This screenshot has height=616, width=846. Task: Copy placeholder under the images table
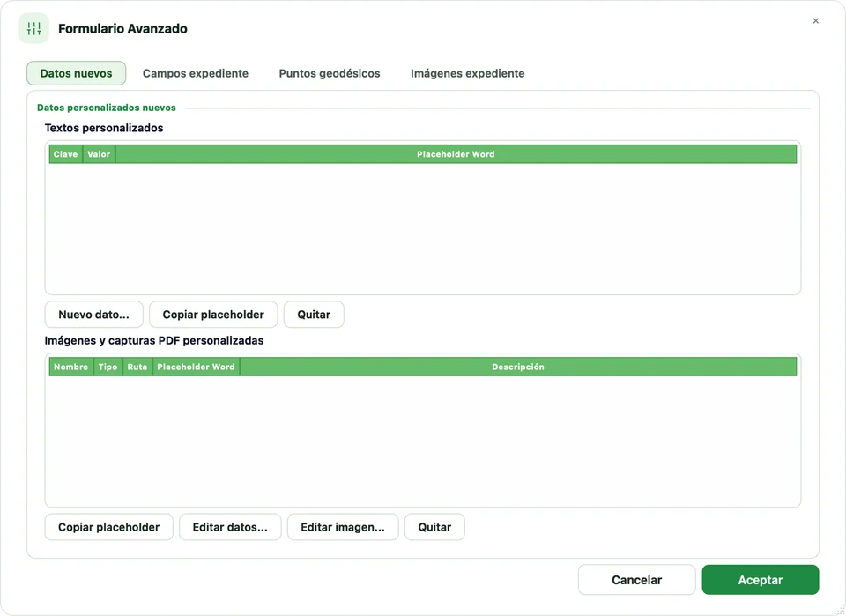point(109,527)
